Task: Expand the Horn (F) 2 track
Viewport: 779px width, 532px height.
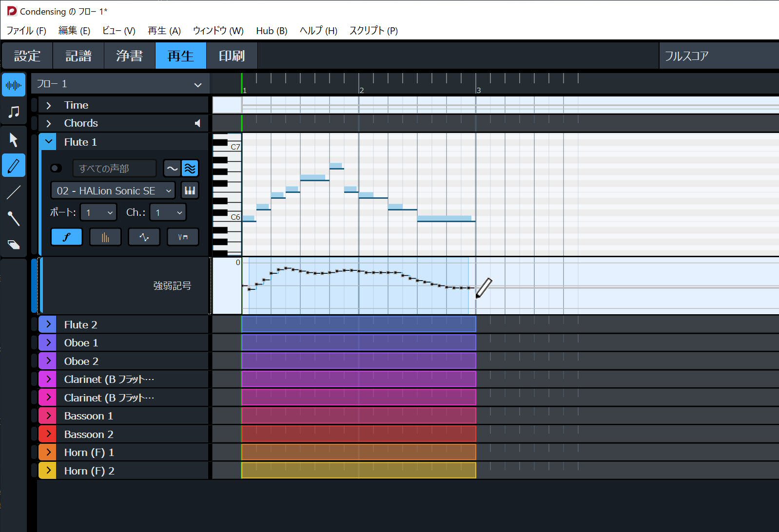Action: (x=48, y=471)
